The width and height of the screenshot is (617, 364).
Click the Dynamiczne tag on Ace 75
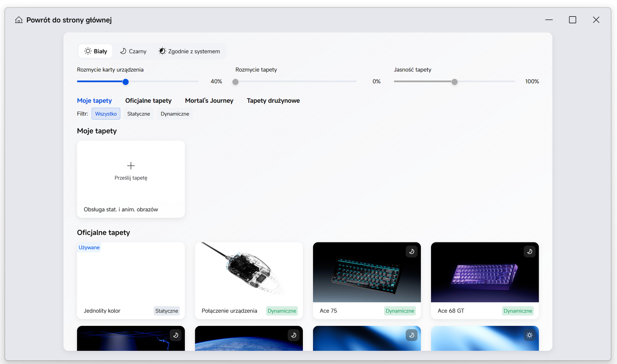point(400,311)
